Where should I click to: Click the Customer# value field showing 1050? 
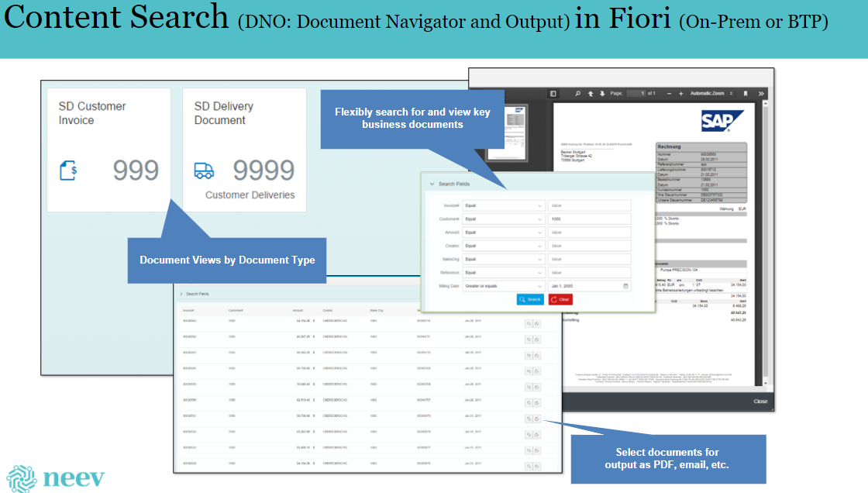(x=590, y=219)
